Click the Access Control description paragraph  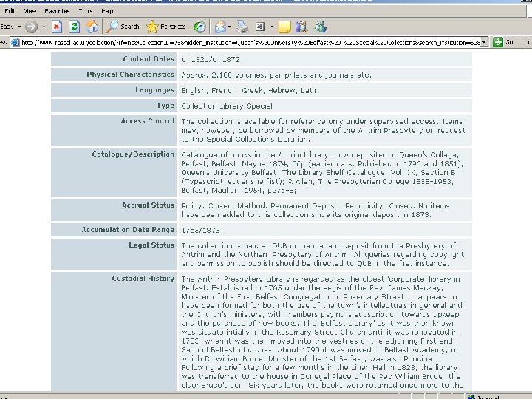(323, 130)
